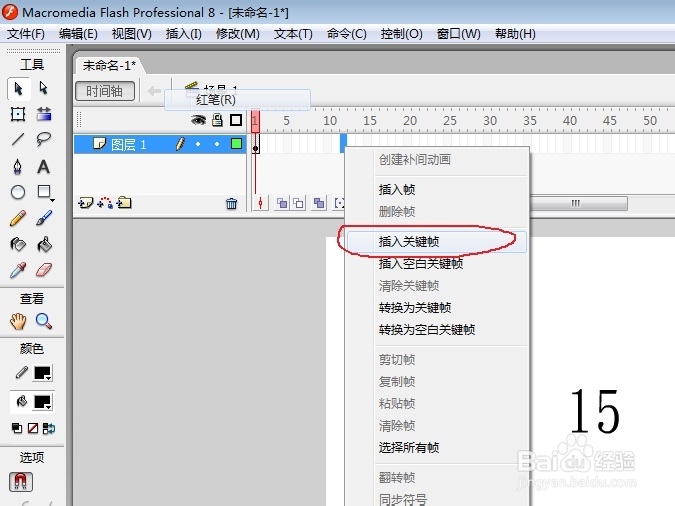Open the 文件(F) menu
The image size is (675, 506).
[26, 34]
